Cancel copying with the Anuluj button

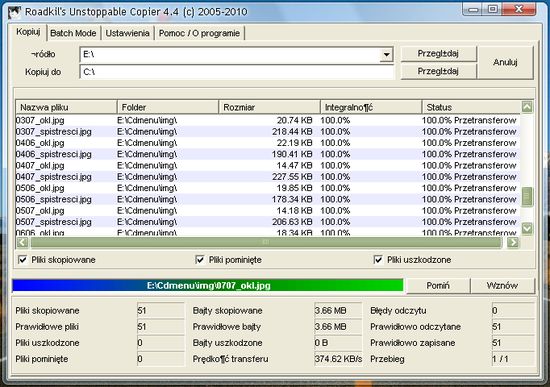click(x=505, y=62)
